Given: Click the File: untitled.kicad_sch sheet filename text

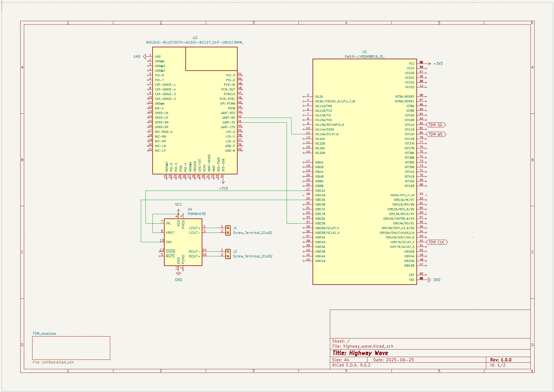Looking at the screenshot, I should point(53,362).
